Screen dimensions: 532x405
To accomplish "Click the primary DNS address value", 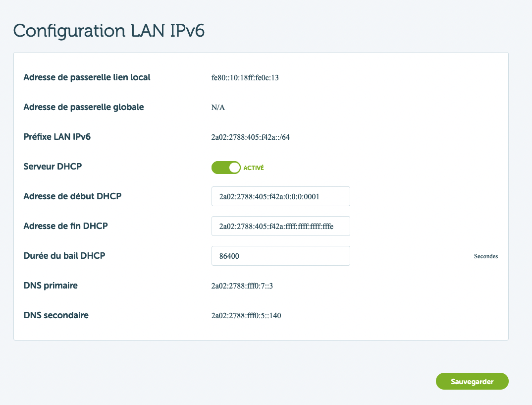I will coord(242,286).
